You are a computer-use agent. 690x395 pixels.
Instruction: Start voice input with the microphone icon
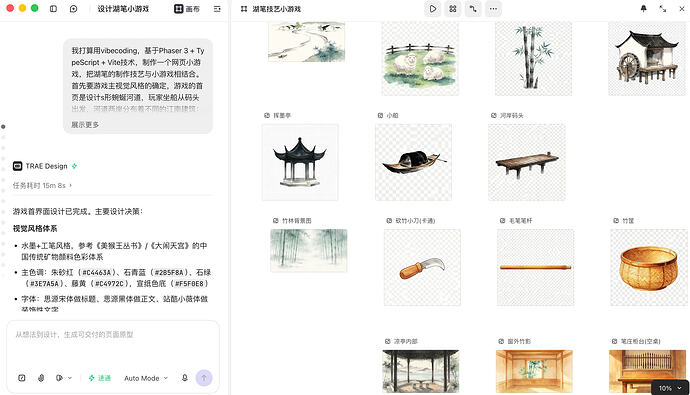click(185, 378)
